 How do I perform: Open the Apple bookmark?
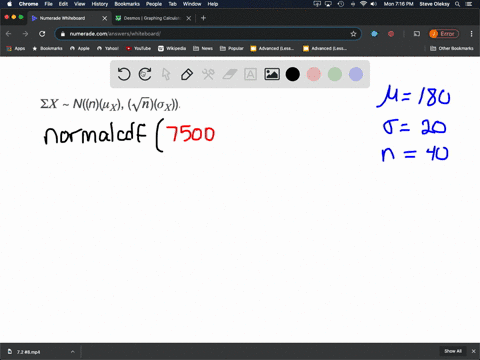tap(80, 48)
